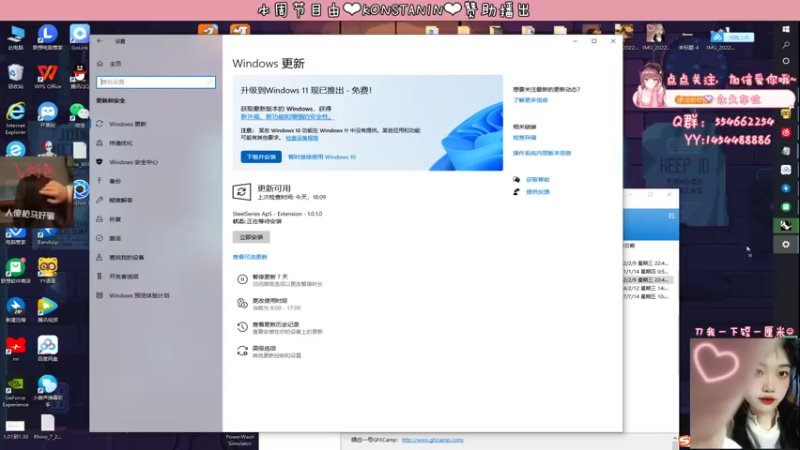The image size is (800, 450).
Task: Click the pause icon for 暂停更新 7 天
Action: click(242, 279)
